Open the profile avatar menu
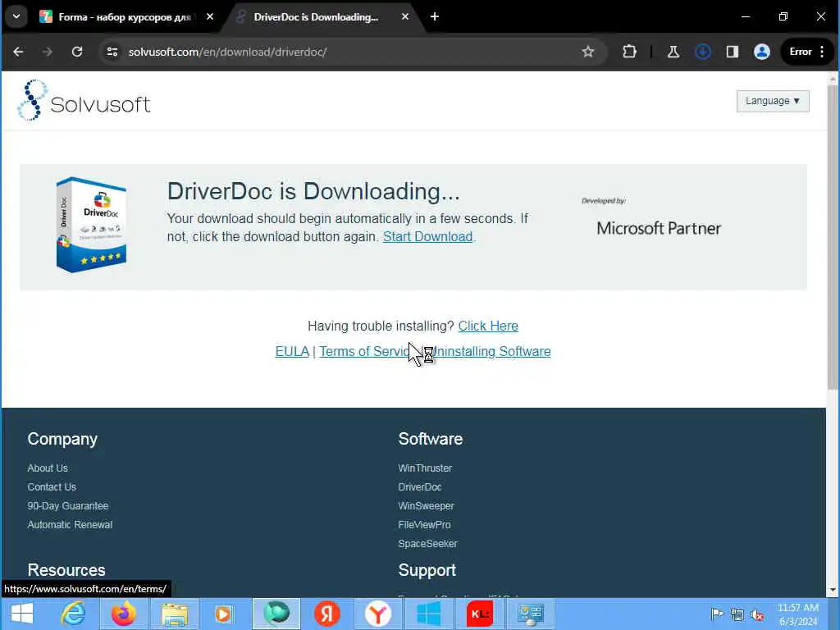The width and height of the screenshot is (840, 630). [762, 52]
